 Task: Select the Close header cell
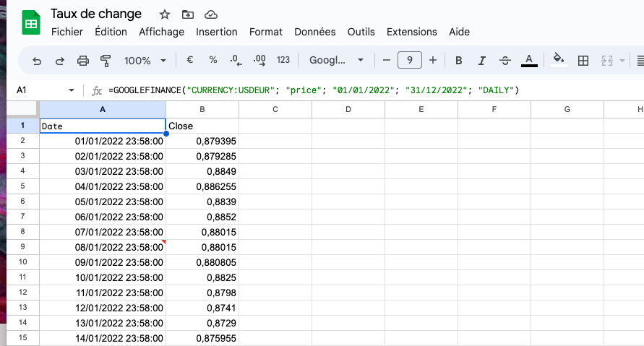point(202,126)
